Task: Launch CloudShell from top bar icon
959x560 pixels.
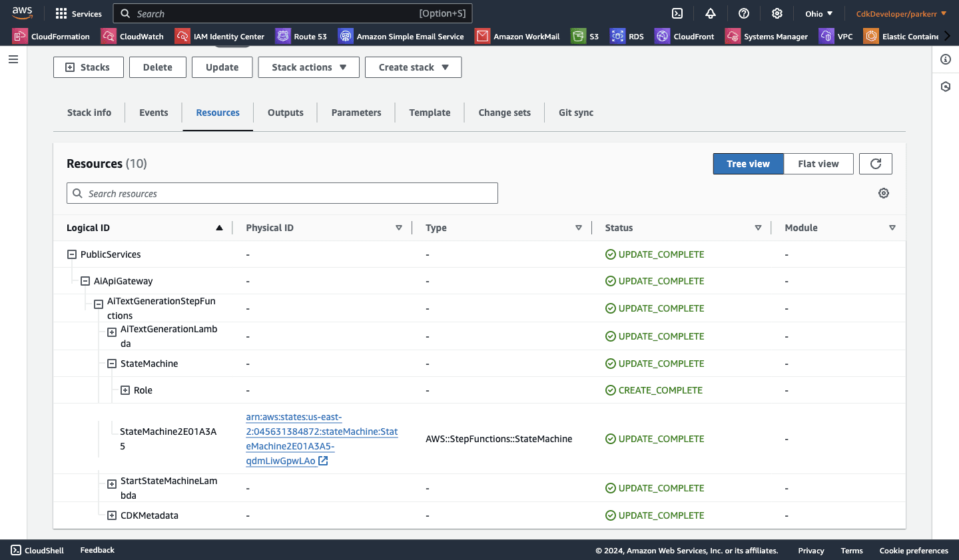Action: [677, 13]
